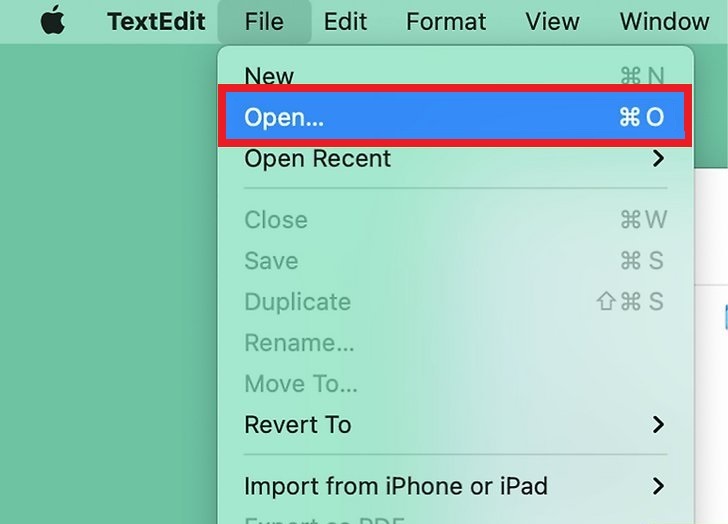
Task: Click the Revert To chevron arrow
Action: pyautogui.click(x=658, y=424)
